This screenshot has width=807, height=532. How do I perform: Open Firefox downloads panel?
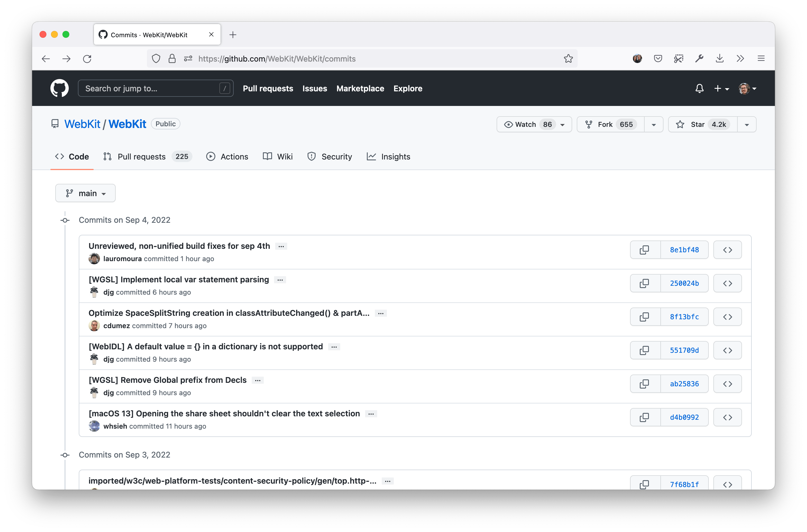(x=720, y=58)
